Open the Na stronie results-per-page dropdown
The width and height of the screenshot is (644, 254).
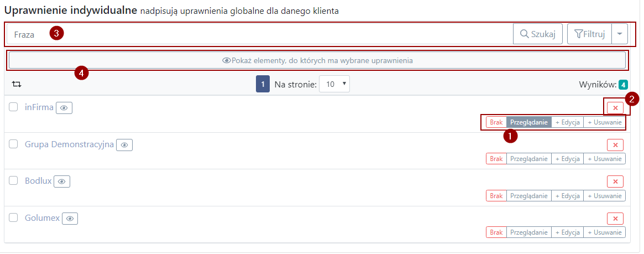pos(334,84)
